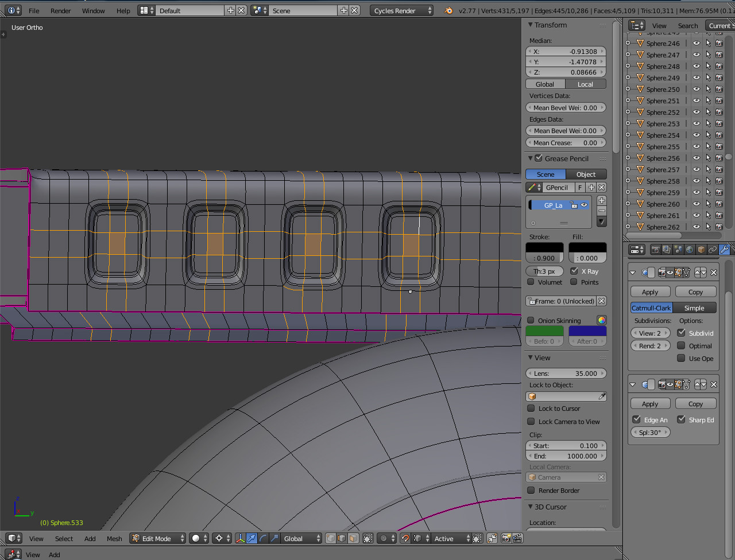This screenshot has height=560, width=735.
Task: Switch to vertex select mode
Action: click(331, 538)
